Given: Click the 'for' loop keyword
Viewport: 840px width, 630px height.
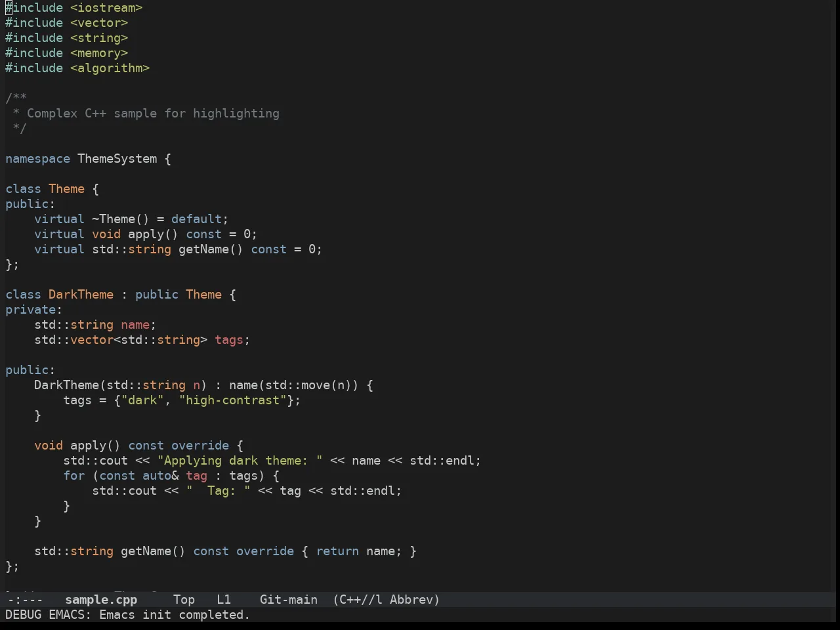Looking at the screenshot, I should point(74,476).
